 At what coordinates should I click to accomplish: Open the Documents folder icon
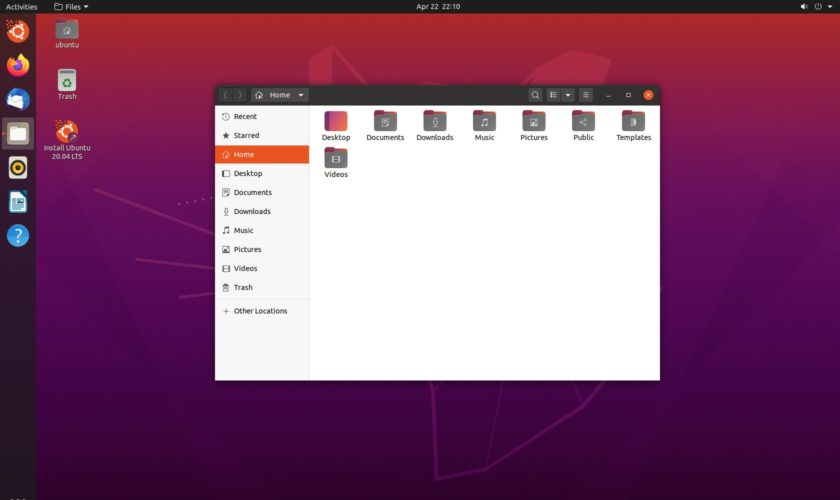click(x=385, y=122)
